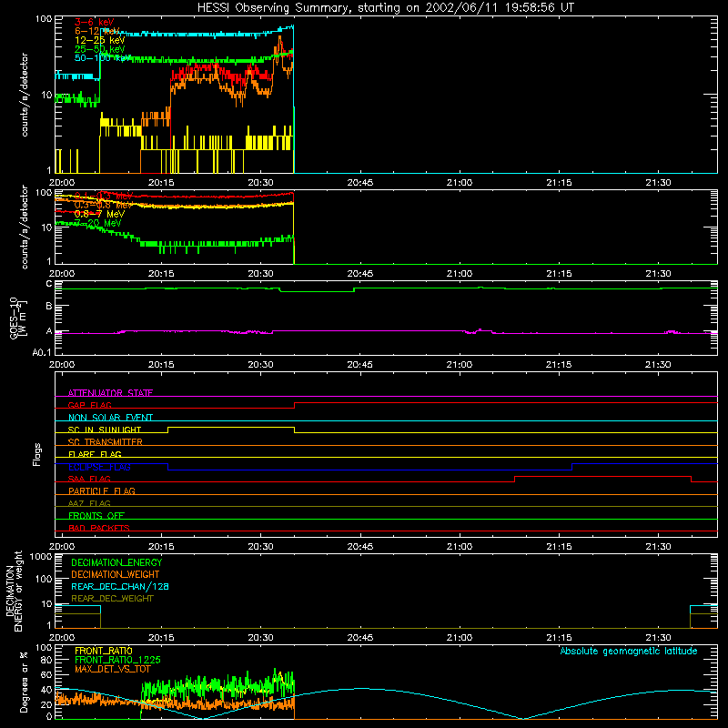The image size is (728, 728).
Task: Click the 60 tick on bottom plot axis
Action: (x=46, y=674)
